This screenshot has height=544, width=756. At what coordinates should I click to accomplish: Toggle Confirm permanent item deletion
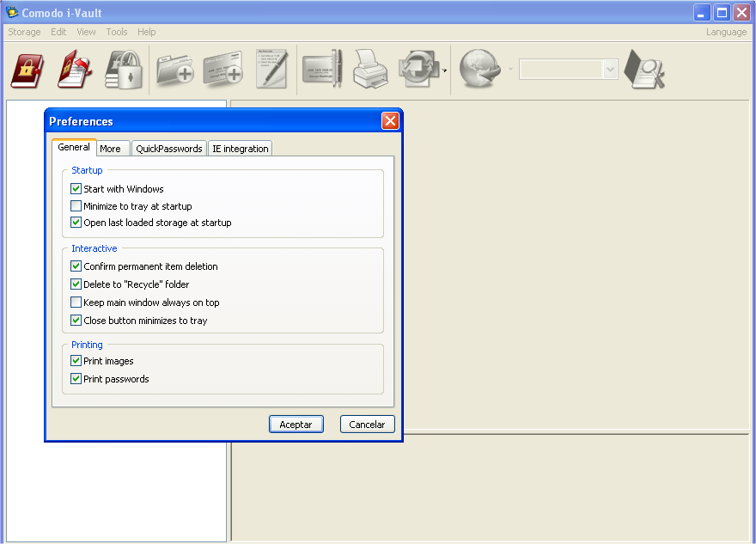coord(76,266)
